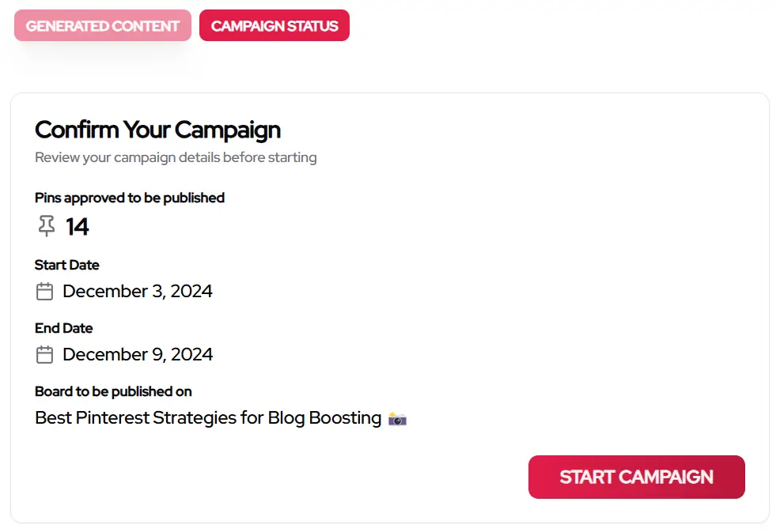Click the camera emoji after board name

click(x=397, y=419)
